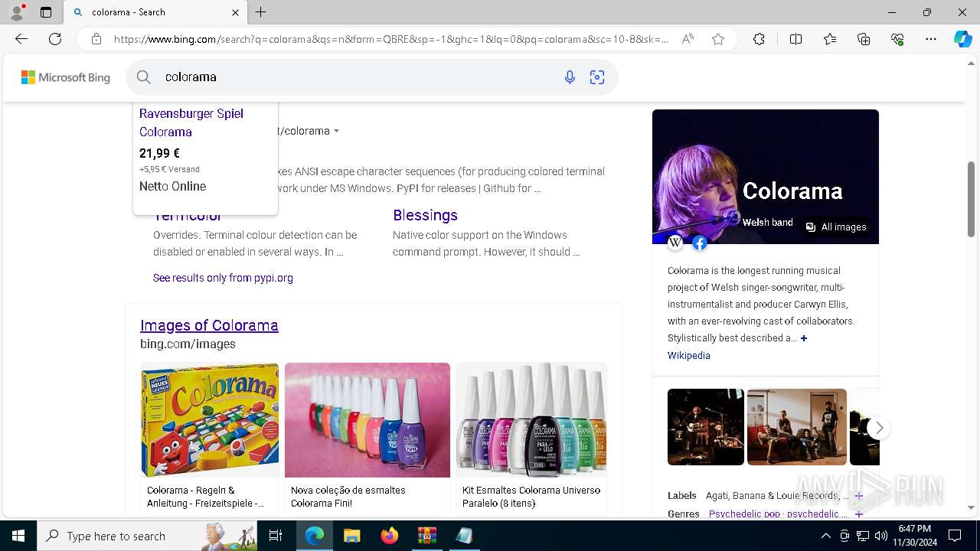Expand the Genres row plus

tap(858, 514)
